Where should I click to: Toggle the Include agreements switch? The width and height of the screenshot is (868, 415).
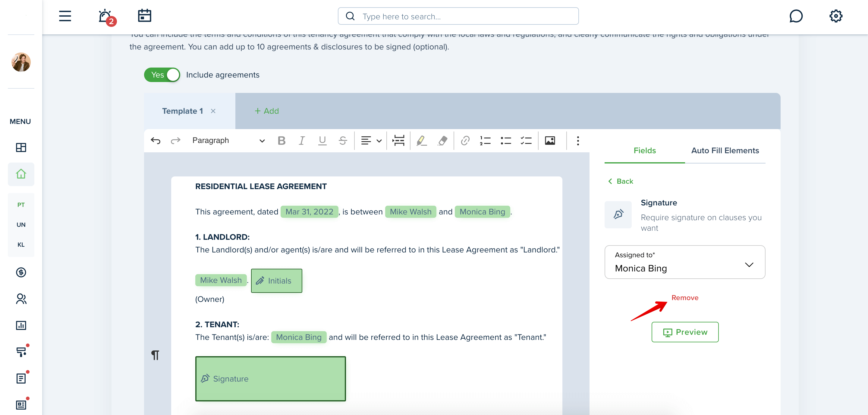pos(162,75)
